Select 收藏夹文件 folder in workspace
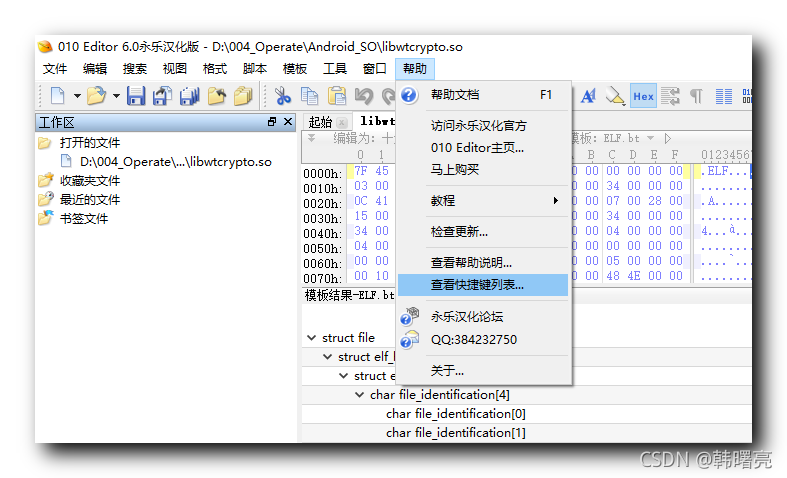Screen dimensions: 787x478 pos(90,181)
